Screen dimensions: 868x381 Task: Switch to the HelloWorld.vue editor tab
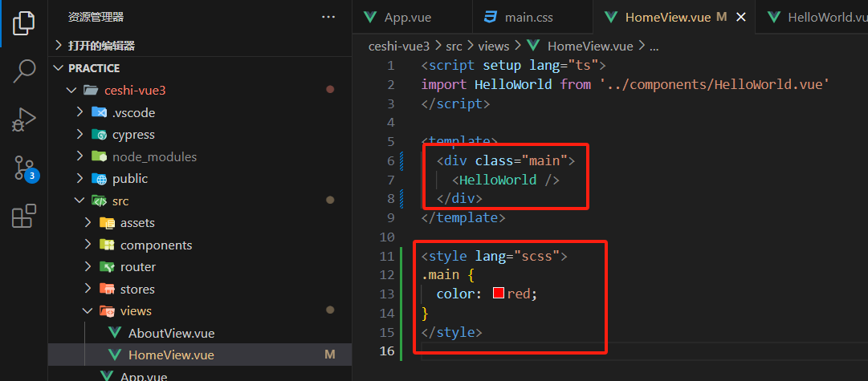point(813,17)
